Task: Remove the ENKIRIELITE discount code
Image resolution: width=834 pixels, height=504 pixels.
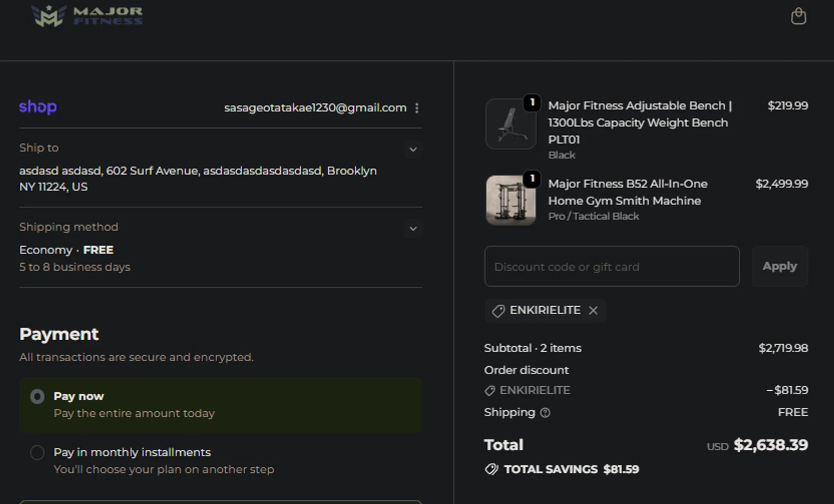Action: pos(593,310)
